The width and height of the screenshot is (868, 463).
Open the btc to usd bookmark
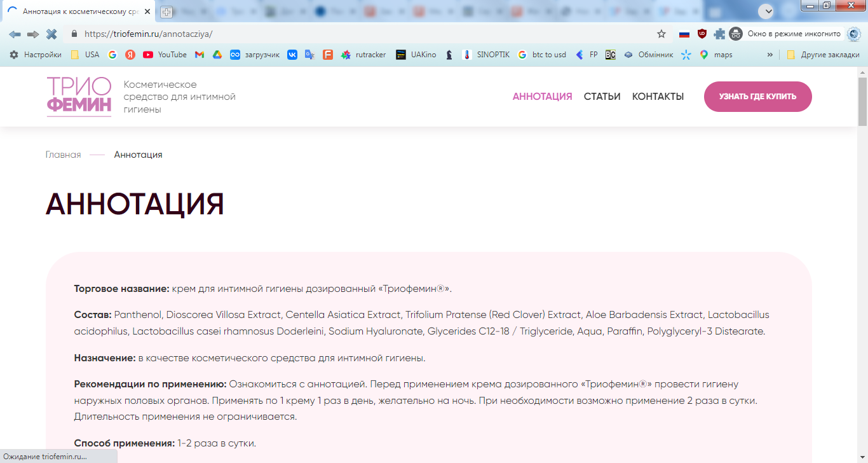pos(542,55)
